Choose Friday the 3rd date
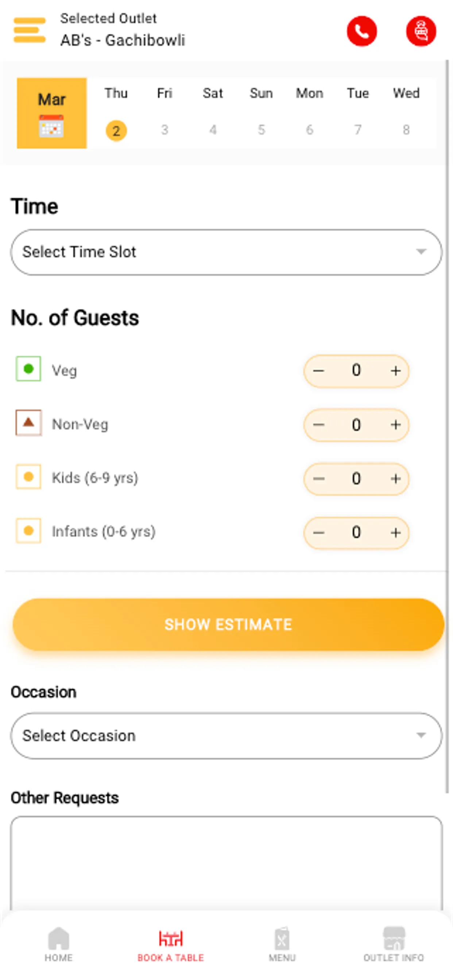Viewport: 453px width, 980px height. (164, 130)
